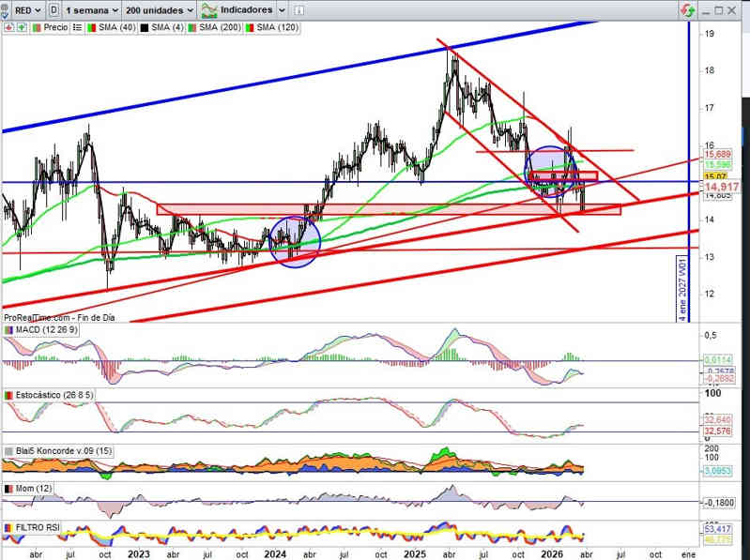The height and width of the screenshot is (560, 750).
Task: Open the RED ticker dropdown
Action: (x=23, y=9)
